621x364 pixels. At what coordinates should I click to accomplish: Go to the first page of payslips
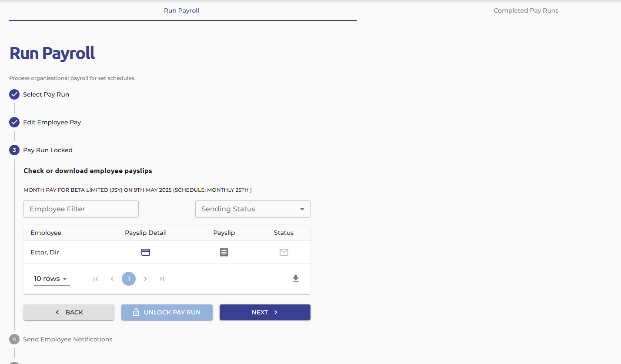coord(96,279)
